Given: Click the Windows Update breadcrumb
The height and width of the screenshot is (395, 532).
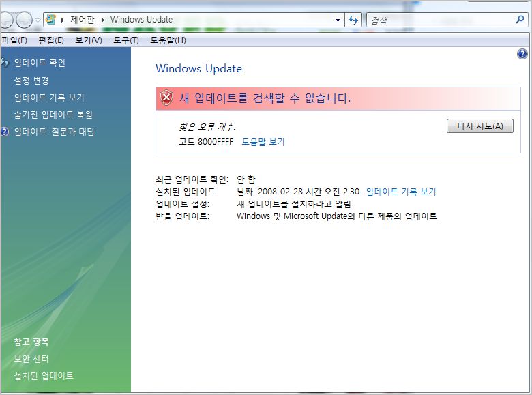Looking at the screenshot, I should 141,20.
